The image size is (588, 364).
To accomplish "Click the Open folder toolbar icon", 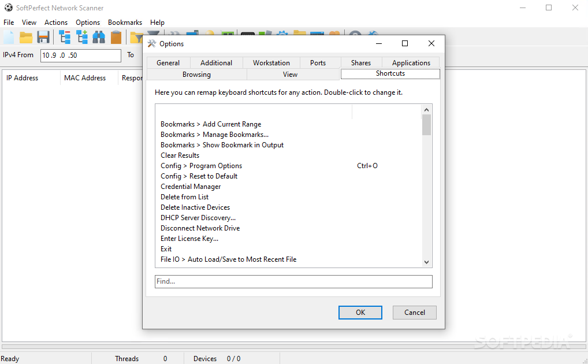I will click(x=26, y=37).
